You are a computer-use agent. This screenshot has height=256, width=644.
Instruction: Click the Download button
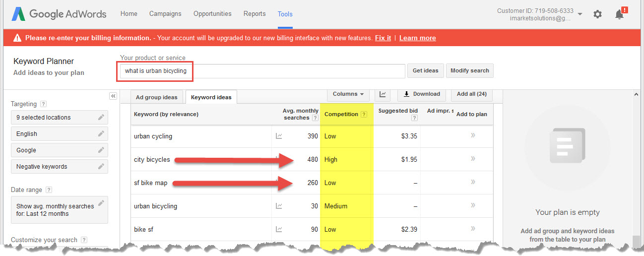click(421, 94)
